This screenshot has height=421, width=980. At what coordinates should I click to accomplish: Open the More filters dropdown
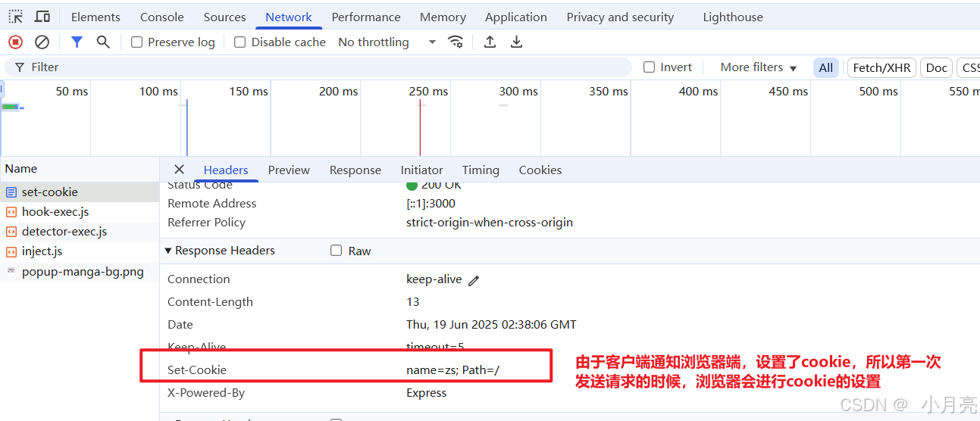click(x=759, y=67)
